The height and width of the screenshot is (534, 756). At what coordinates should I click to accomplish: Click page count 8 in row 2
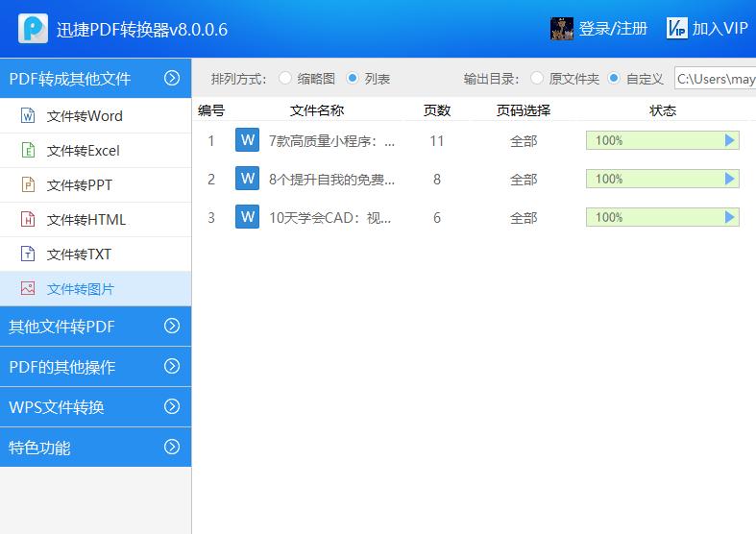click(x=437, y=180)
